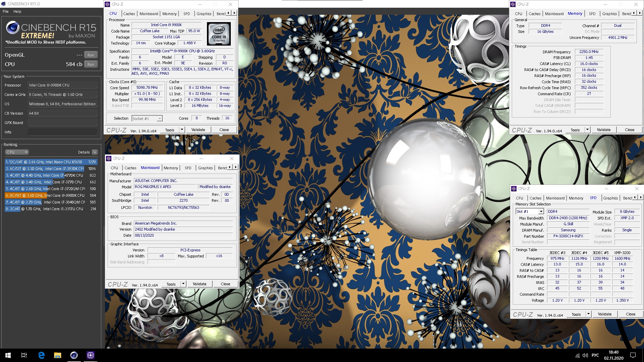The height and width of the screenshot is (362, 644).
Task: Open the Socket #1 selection dropdown
Action: pyautogui.click(x=147, y=119)
